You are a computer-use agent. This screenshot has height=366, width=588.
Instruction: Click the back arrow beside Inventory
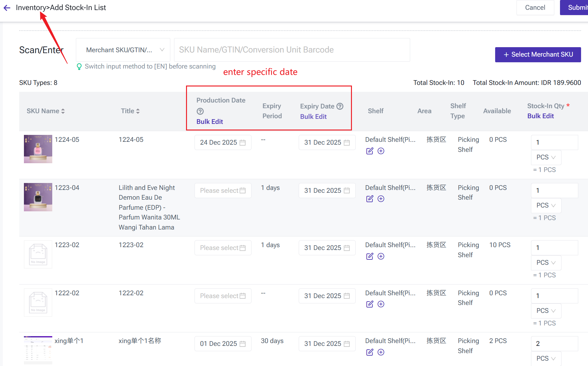click(x=7, y=8)
